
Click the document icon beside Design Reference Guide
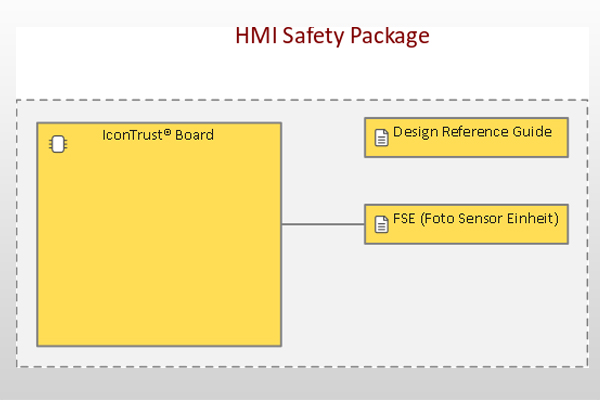tap(381, 138)
